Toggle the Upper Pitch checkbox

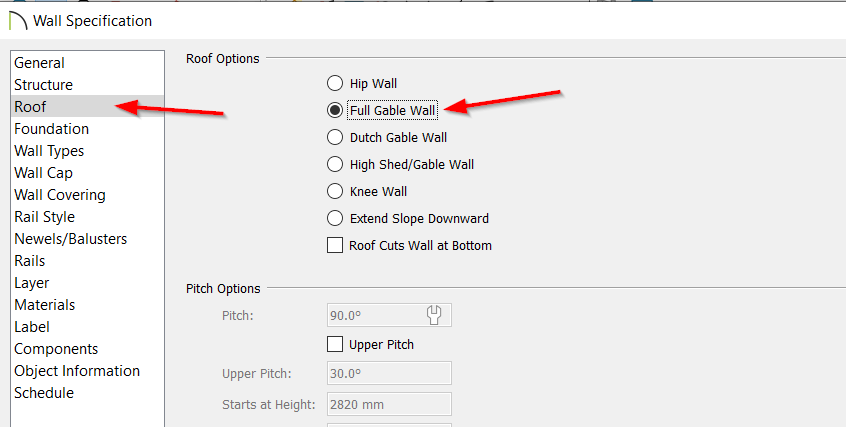(x=335, y=344)
